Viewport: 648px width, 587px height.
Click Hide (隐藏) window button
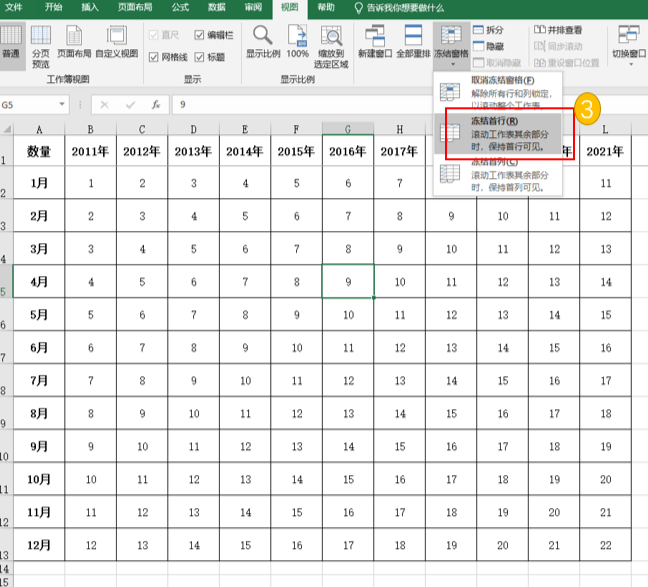(488, 46)
